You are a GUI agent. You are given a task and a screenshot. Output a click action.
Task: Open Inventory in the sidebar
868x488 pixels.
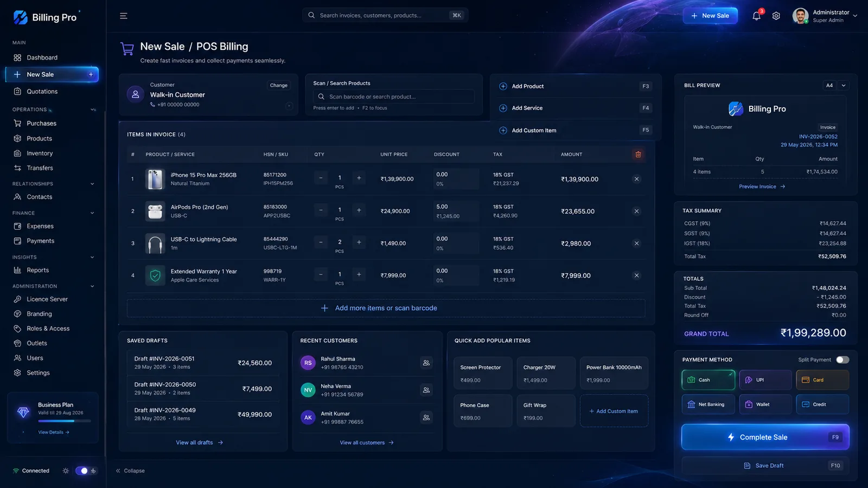coord(40,153)
